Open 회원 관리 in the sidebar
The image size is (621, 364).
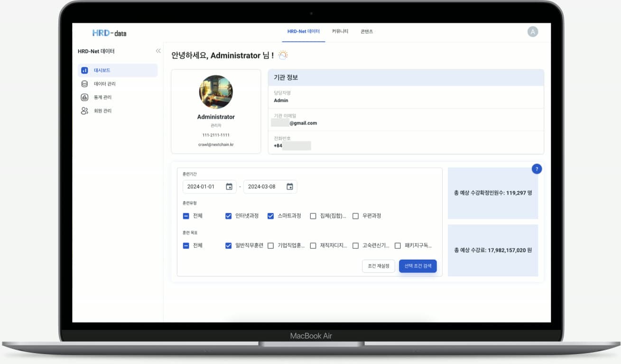pyautogui.click(x=118, y=111)
